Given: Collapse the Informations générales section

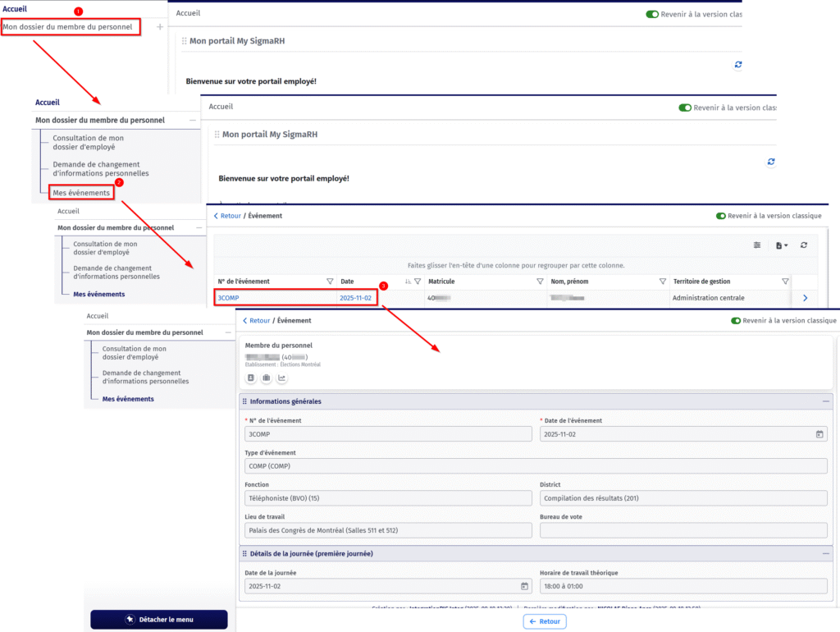Looking at the screenshot, I should tap(826, 401).
